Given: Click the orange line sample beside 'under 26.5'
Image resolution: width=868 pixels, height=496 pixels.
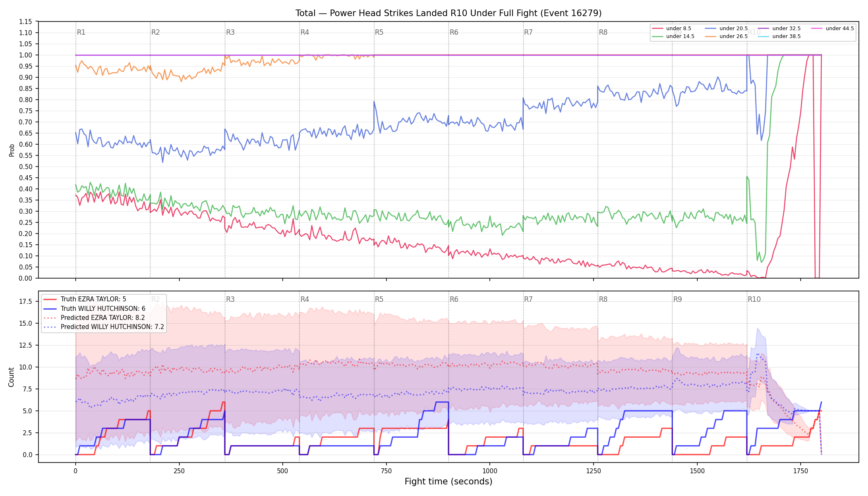Looking at the screenshot, I should (711, 36).
